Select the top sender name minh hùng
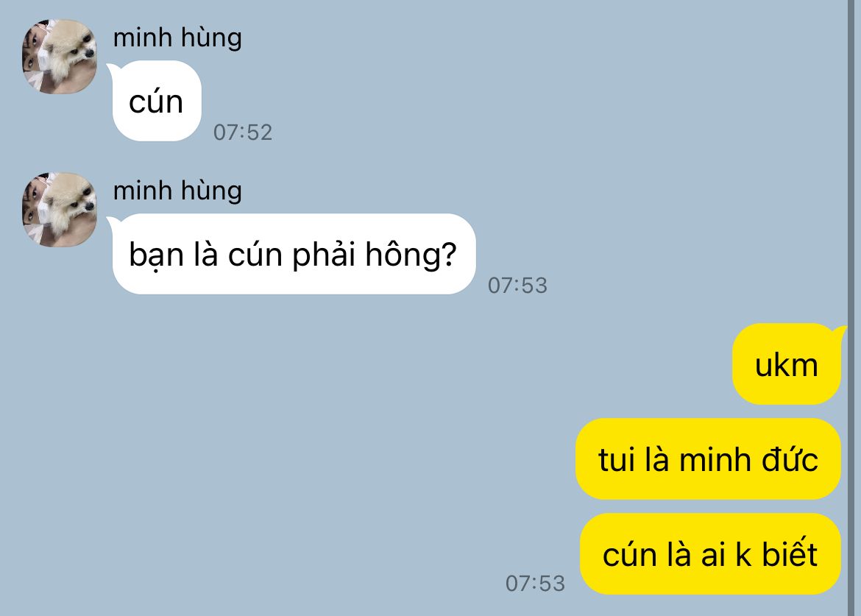 177,38
